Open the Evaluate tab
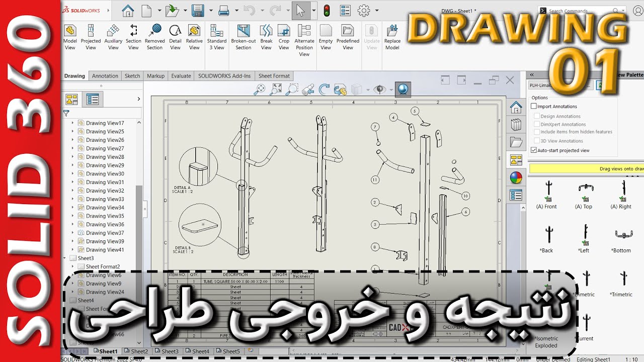This screenshot has height=362, width=644. click(x=181, y=76)
